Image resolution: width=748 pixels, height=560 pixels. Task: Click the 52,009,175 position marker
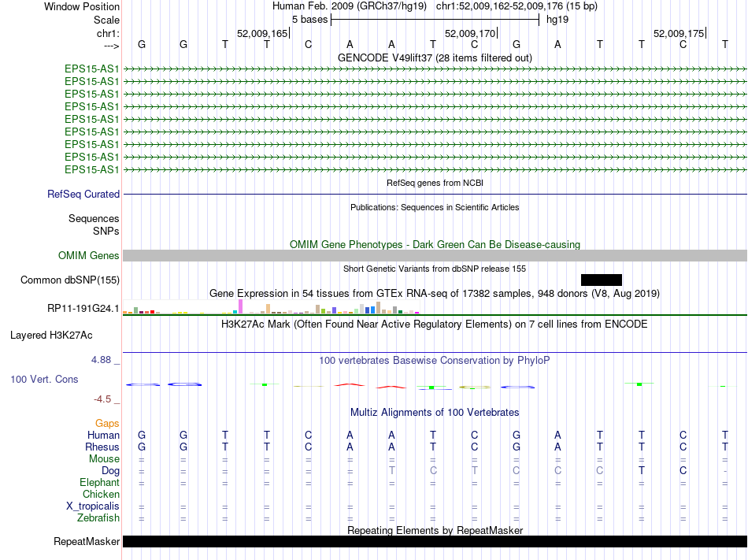(679, 33)
